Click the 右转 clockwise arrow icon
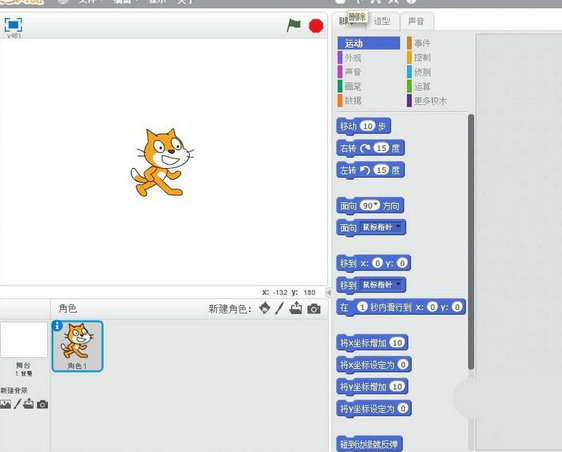The image size is (562, 452). coord(365,148)
